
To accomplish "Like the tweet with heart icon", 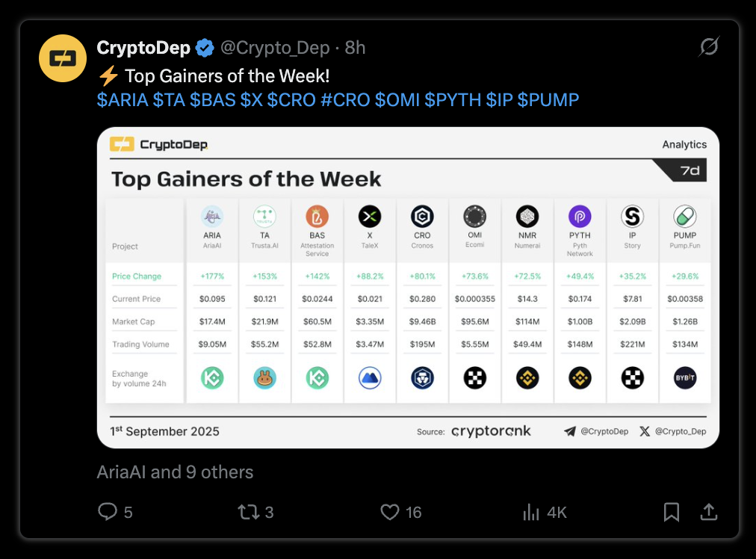I will point(389,512).
